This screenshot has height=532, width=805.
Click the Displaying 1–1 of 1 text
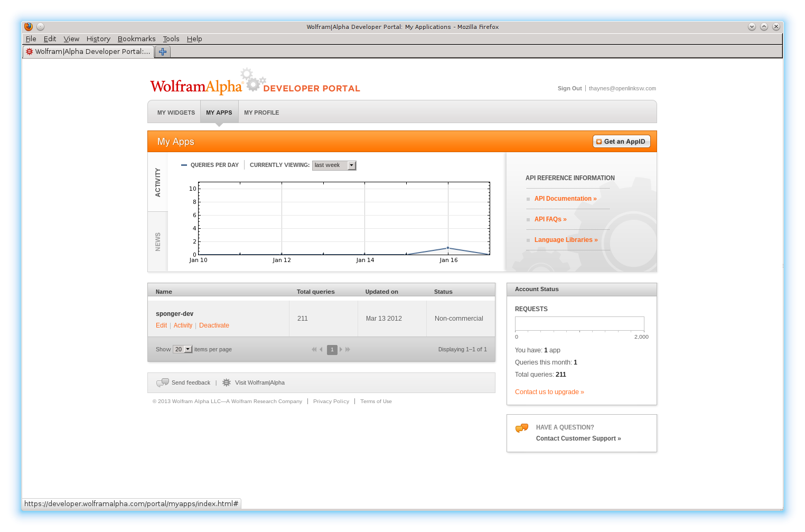pos(462,349)
